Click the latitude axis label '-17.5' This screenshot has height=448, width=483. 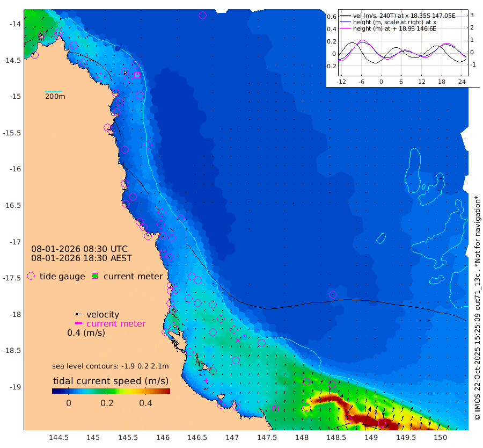coord(12,278)
